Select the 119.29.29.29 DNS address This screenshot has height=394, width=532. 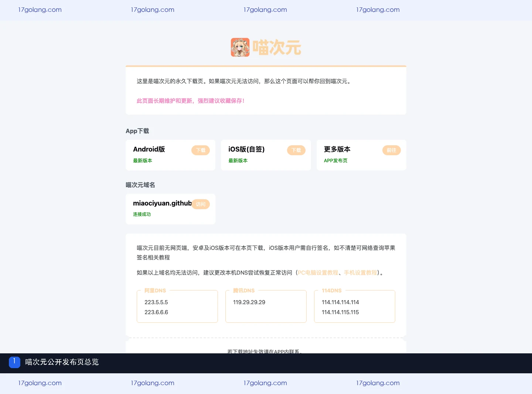coord(249,302)
